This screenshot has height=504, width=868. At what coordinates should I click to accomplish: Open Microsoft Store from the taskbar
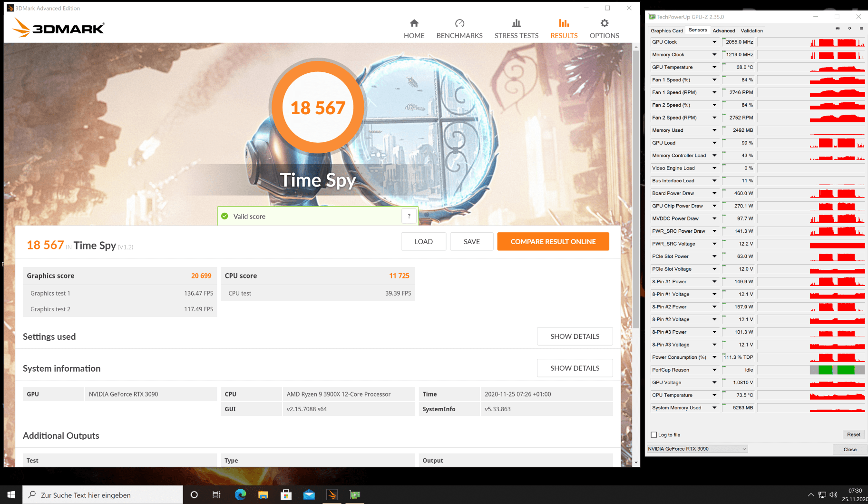point(286,495)
